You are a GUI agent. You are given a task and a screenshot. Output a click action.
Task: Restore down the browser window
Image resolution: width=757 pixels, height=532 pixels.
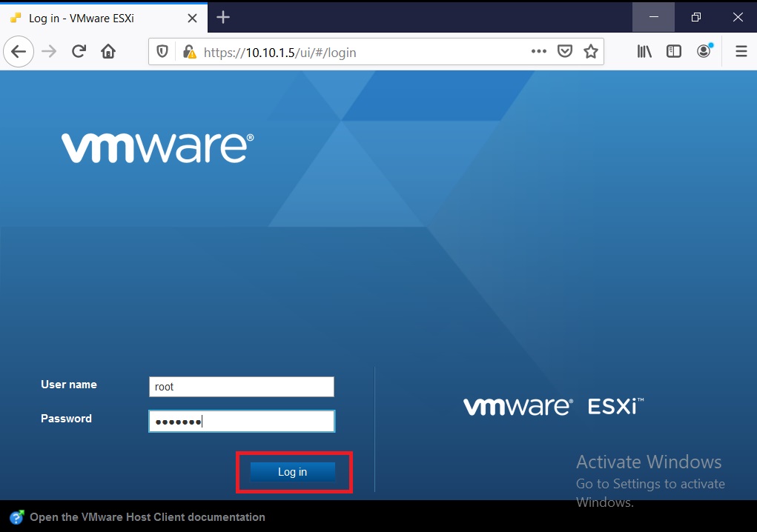(695, 17)
